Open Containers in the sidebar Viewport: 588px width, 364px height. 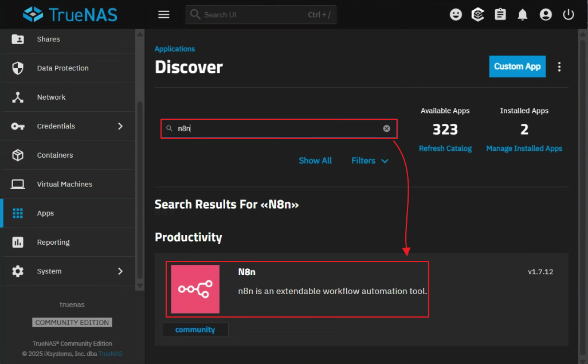68,155
